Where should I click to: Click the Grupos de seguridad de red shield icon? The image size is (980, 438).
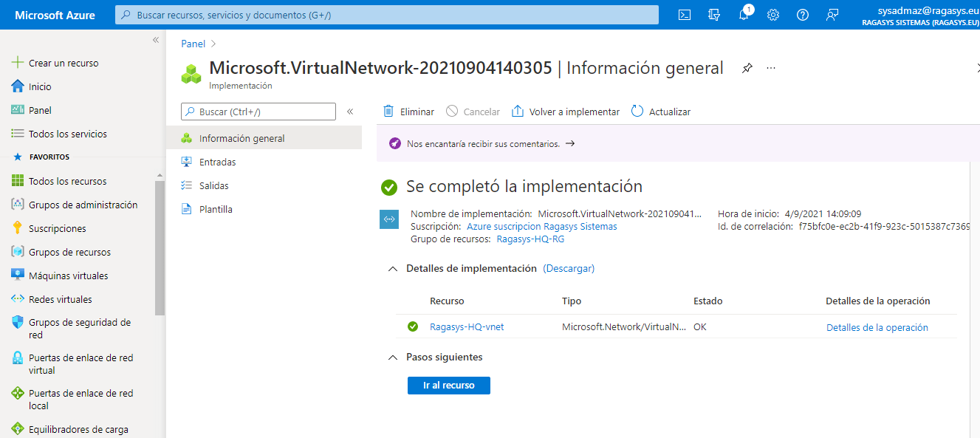[18, 323]
